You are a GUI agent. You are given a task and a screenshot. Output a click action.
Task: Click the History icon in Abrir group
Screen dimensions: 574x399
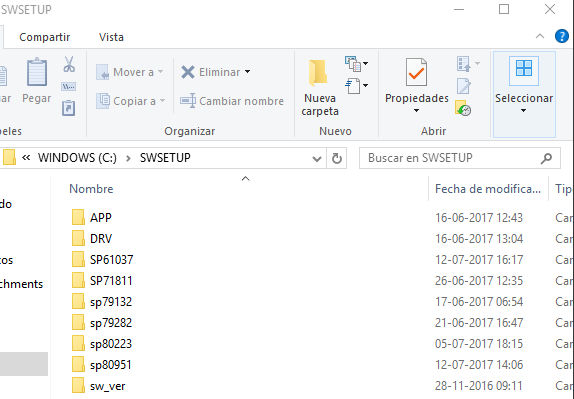click(x=463, y=108)
